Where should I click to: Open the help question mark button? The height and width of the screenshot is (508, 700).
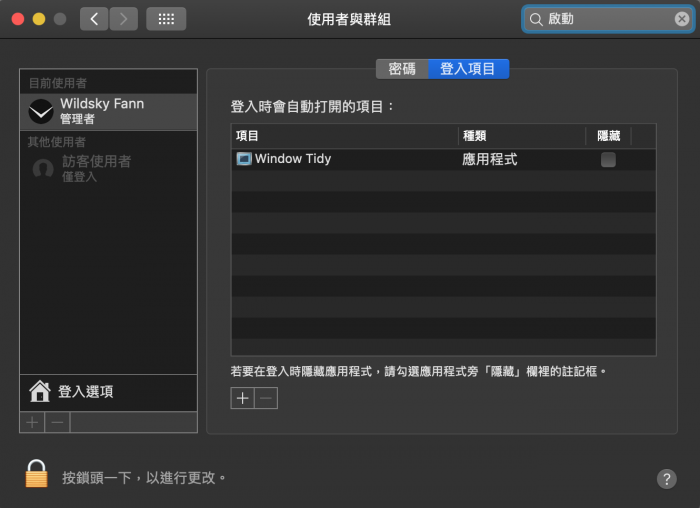(666, 479)
